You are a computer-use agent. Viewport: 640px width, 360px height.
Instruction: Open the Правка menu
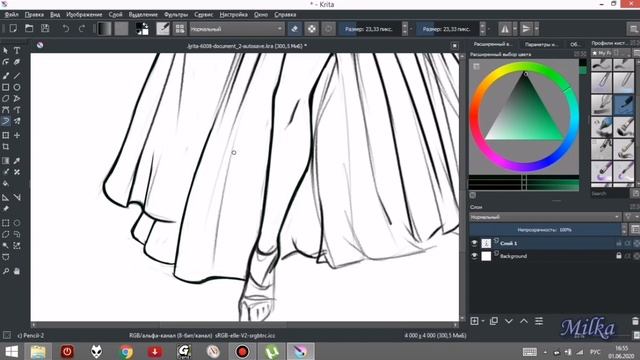click(x=34, y=14)
